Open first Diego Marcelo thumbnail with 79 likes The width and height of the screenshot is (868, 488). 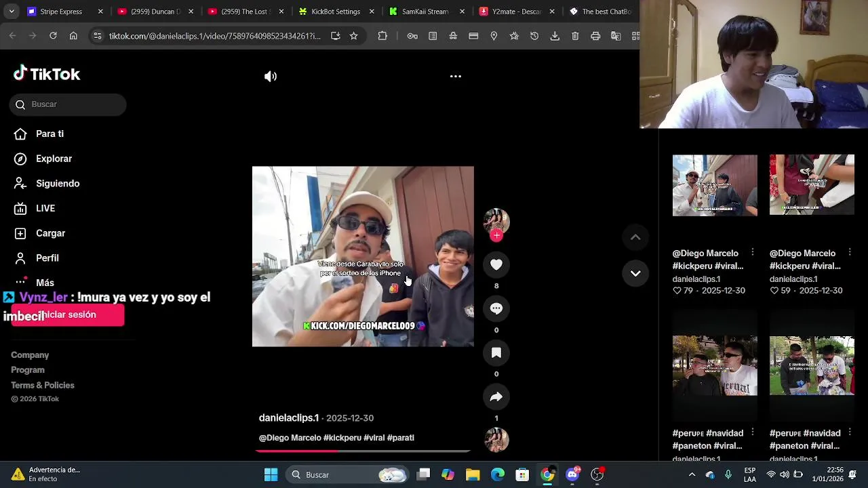tap(715, 185)
